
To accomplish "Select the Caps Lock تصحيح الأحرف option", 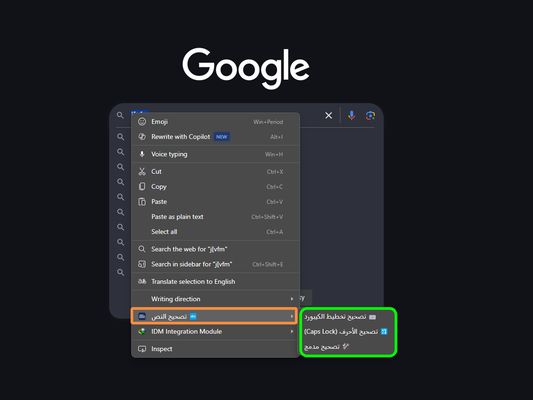I will [x=348, y=332].
